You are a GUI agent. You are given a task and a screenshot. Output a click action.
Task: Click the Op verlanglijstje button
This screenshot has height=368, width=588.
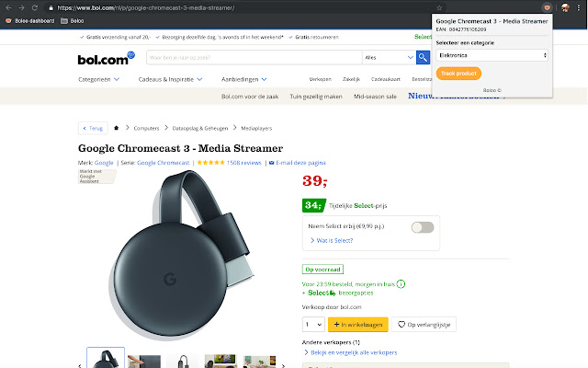[424, 324]
